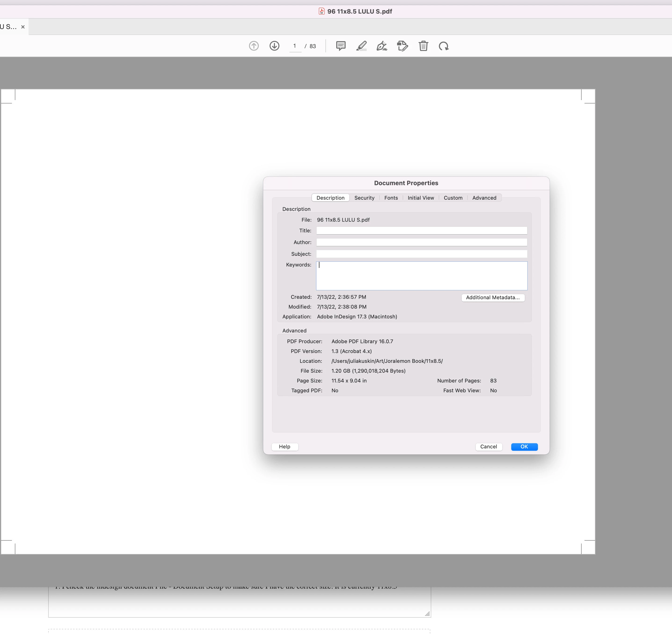The height and width of the screenshot is (634, 672).
Task: Open the Edit PDF tool icon
Action: pyautogui.click(x=402, y=46)
